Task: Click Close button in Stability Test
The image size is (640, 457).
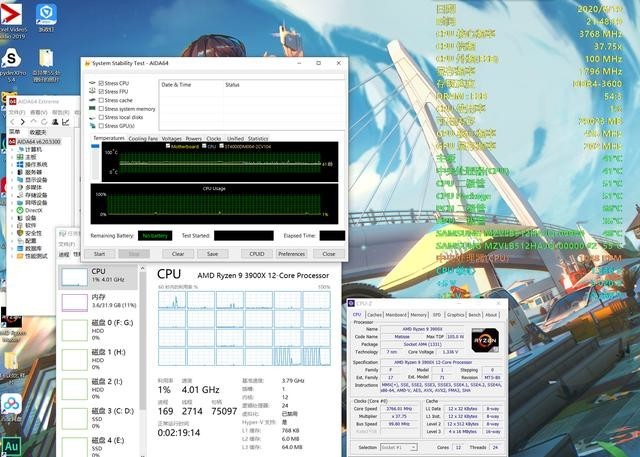Action: pos(329,254)
